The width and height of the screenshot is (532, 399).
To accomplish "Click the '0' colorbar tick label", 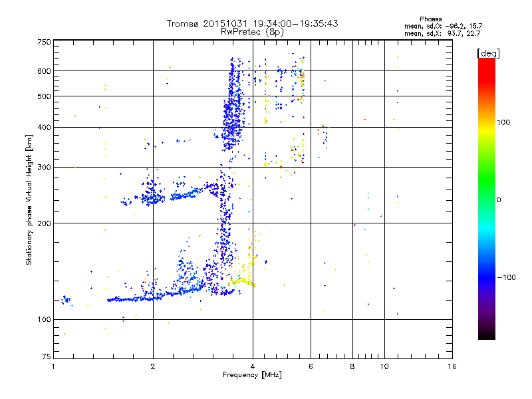I will pos(499,200).
